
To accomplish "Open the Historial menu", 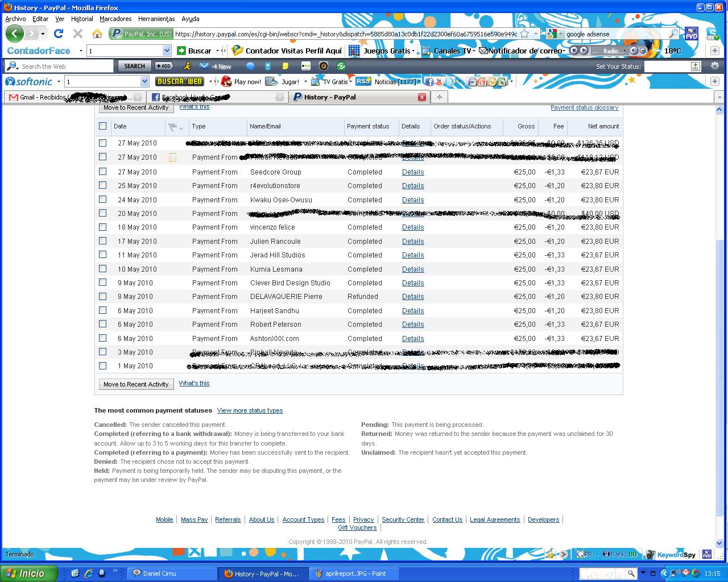I will click(82, 19).
